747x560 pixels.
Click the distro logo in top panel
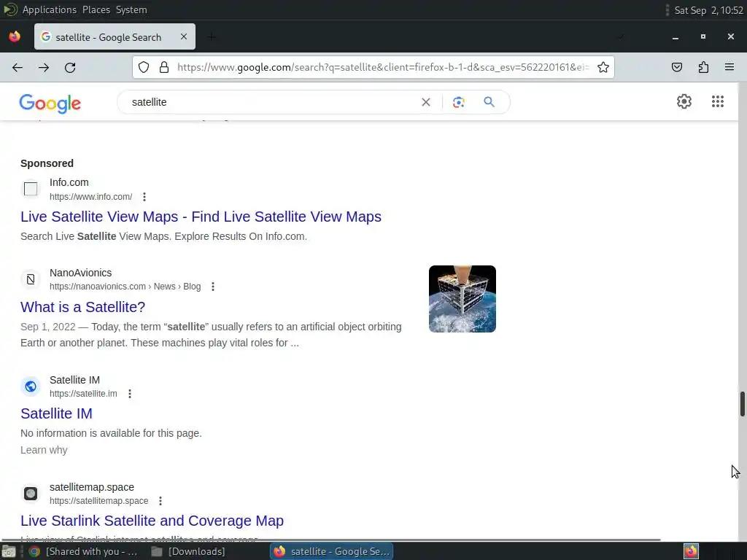(x=10, y=9)
